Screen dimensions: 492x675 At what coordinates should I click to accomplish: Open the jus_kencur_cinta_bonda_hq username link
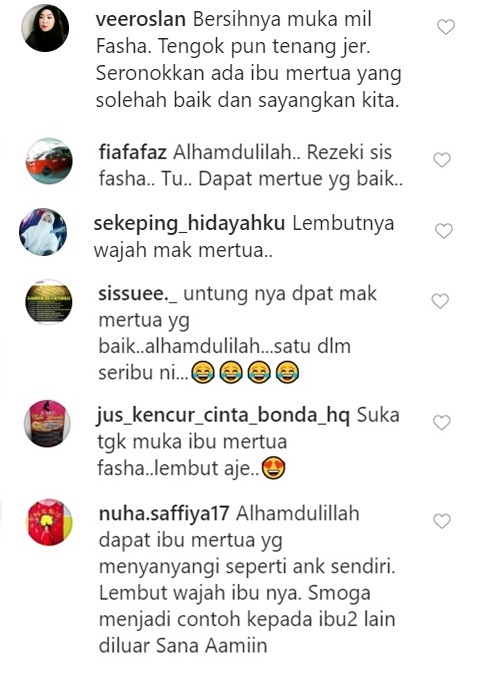pos(223,416)
